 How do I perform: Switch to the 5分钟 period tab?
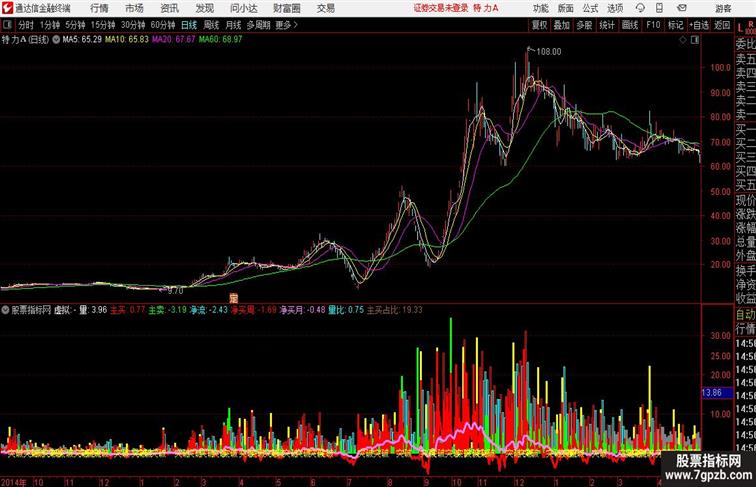point(75,25)
